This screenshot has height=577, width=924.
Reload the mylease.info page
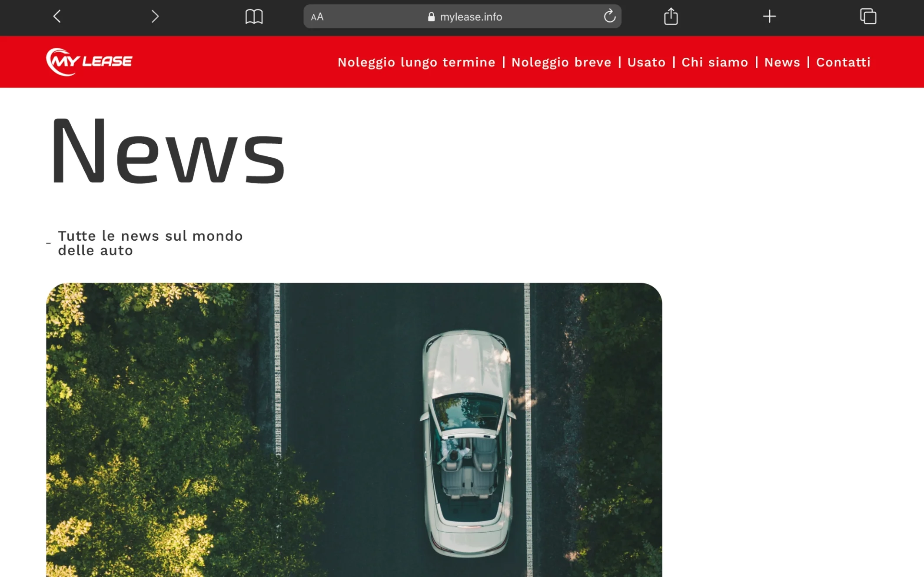[x=610, y=17]
